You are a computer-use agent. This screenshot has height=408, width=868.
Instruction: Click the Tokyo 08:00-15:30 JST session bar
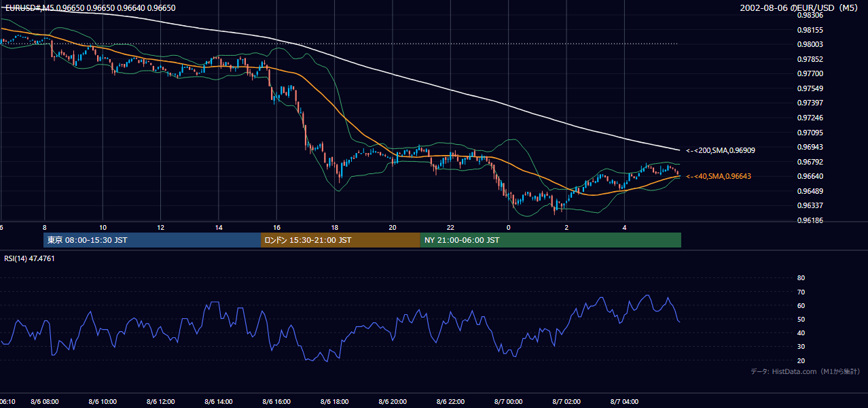coord(152,240)
